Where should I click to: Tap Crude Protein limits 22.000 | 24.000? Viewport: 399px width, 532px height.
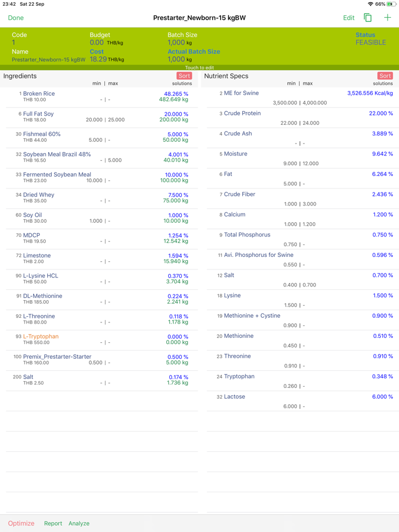point(300,123)
